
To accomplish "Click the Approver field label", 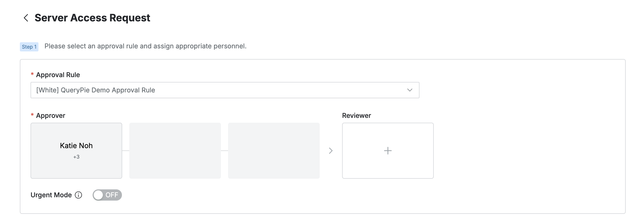I will coord(50,116).
